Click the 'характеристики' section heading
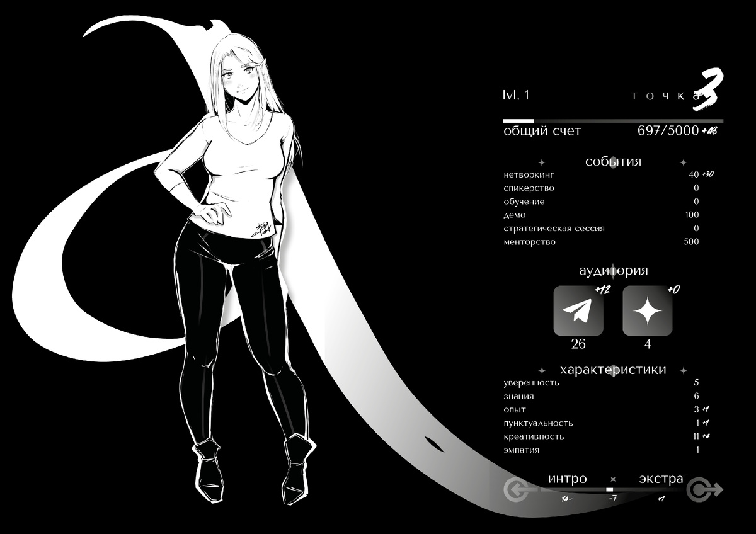 click(x=613, y=370)
